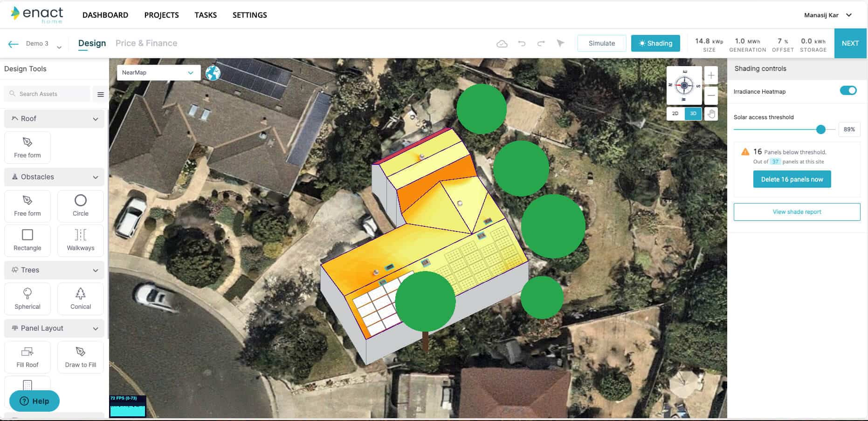Switch the view to 2D mode

pos(675,114)
